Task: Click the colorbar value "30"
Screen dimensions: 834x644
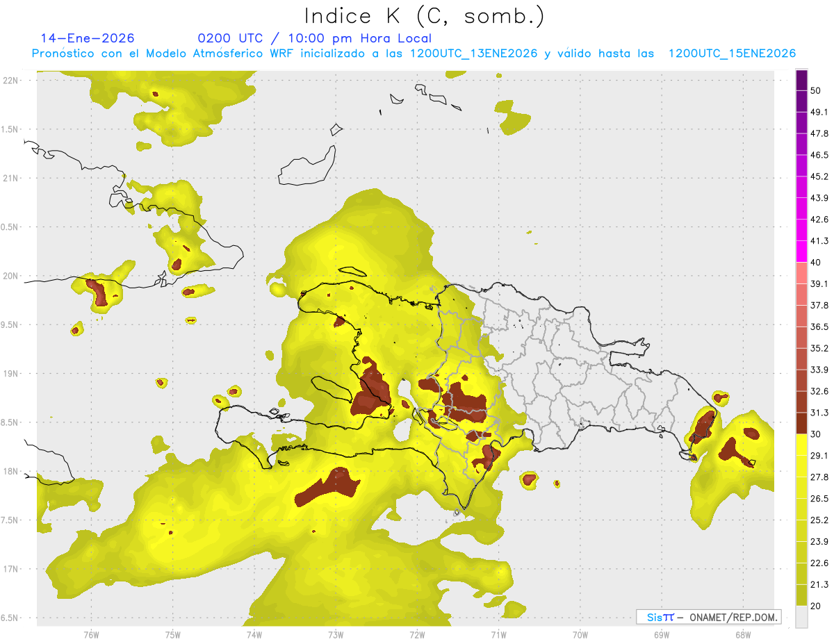Action: point(816,434)
